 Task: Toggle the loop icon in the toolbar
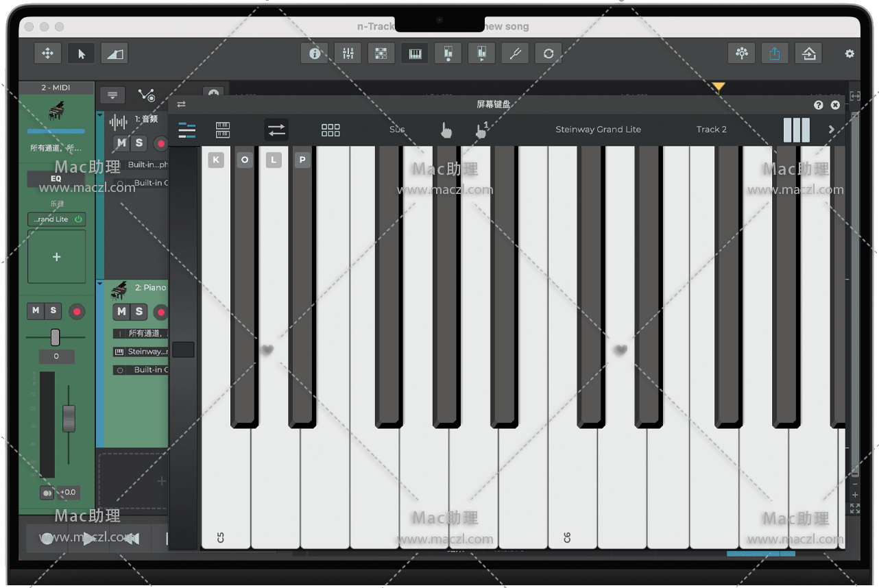pyautogui.click(x=548, y=53)
